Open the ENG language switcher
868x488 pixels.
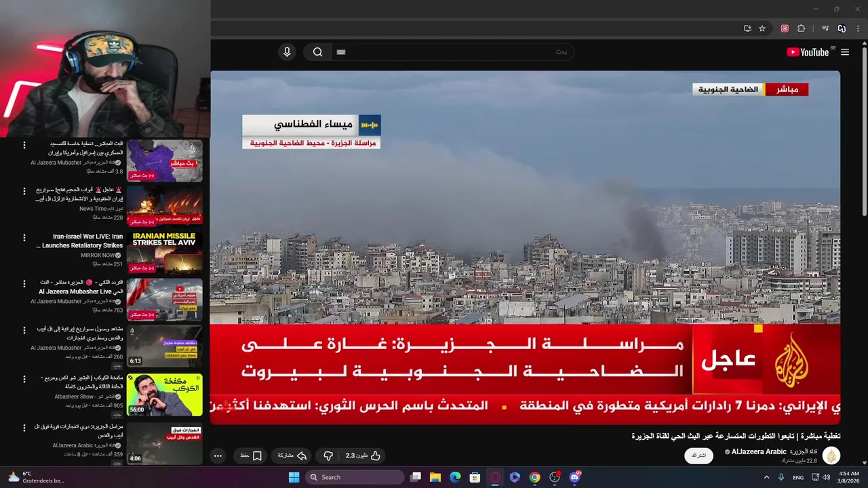click(798, 477)
